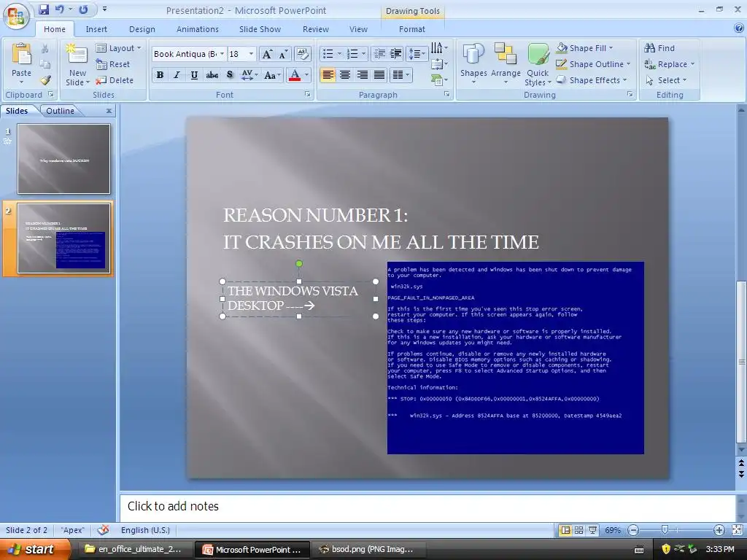This screenshot has width=747, height=560.
Task: Switch to Slide Sorter view
Action: pyautogui.click(x=578, y=530)
